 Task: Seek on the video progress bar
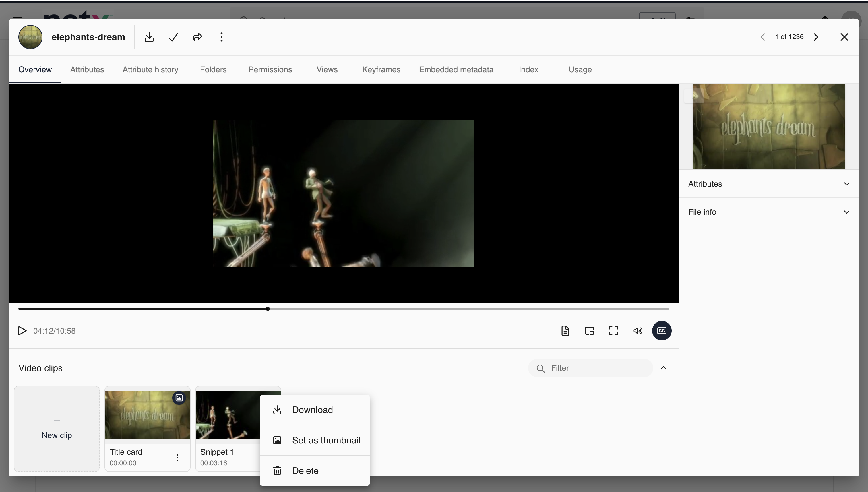click(344, 309)
